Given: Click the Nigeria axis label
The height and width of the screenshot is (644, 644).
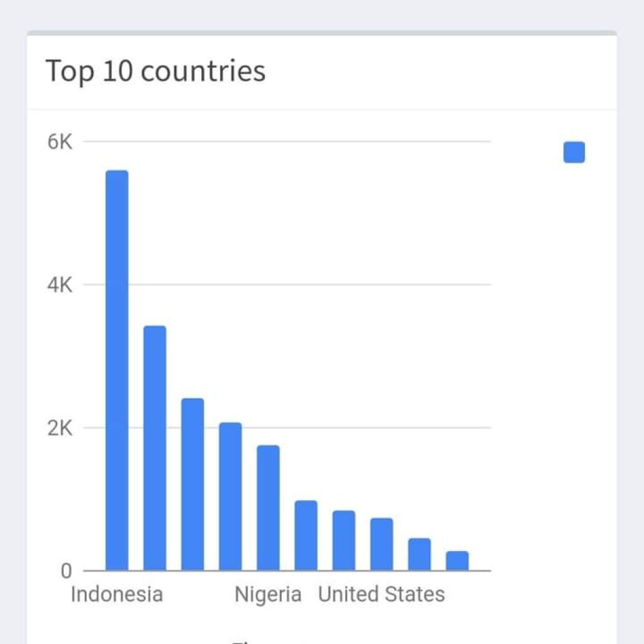Looking at the screenshot, I should tap(268, 594).
